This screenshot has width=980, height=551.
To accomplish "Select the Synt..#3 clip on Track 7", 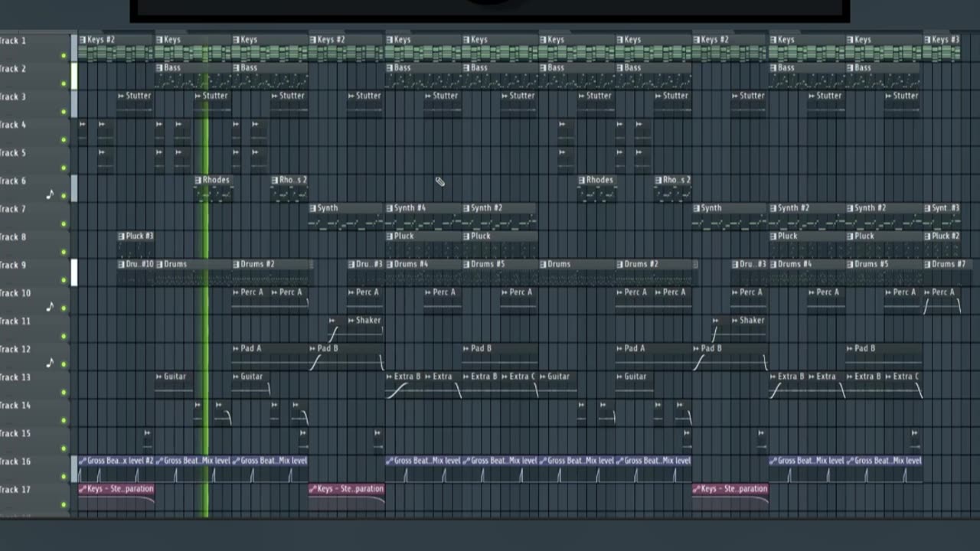I will pyautogui.click(x=942, y=217).
